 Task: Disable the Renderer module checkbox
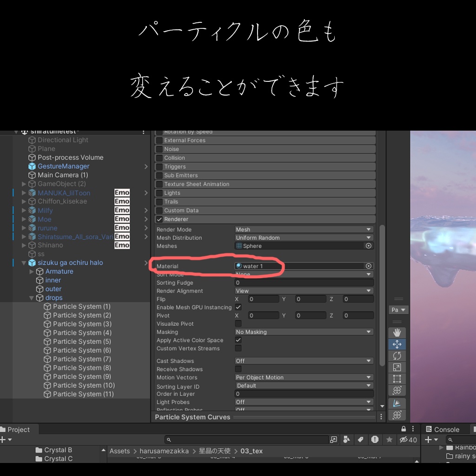[159, 219]
